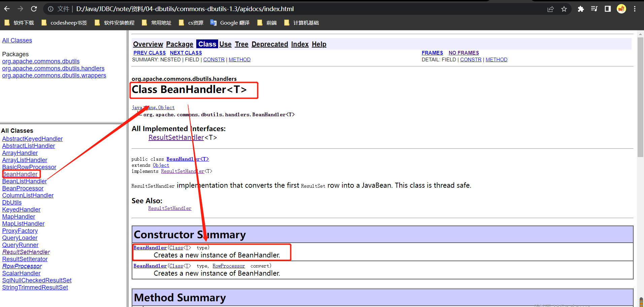Click the file info icon in address bar
Viewport: 644px width, 307px height.
pos(50,9)
